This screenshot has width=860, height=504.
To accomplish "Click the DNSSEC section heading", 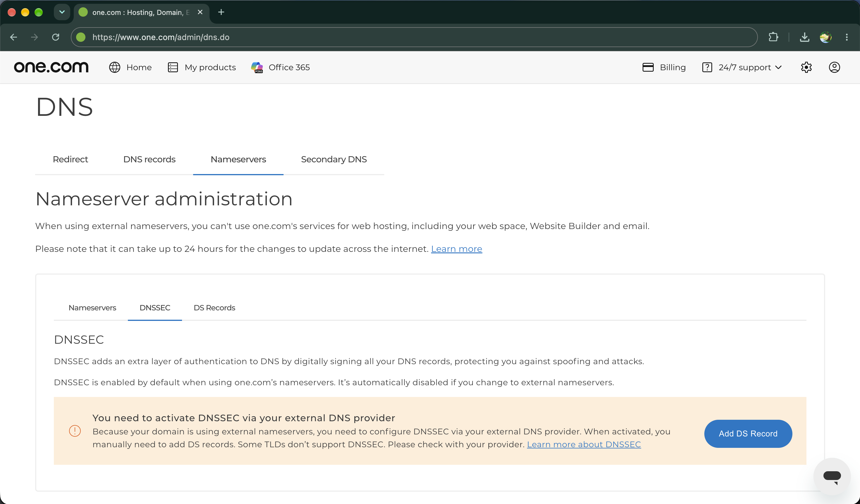I will point(79,340).
